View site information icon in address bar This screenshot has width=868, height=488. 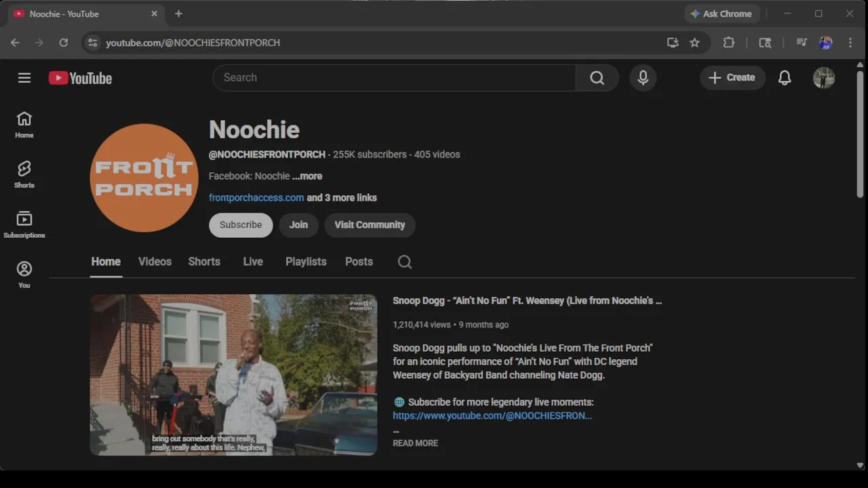[x=93, y=42]
